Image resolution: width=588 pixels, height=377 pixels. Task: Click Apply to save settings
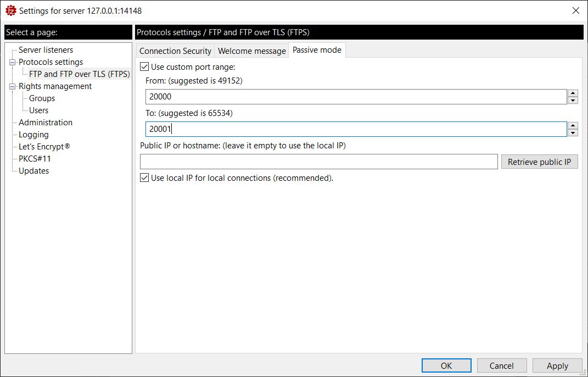pyautogui.click(x=557, y=365)
